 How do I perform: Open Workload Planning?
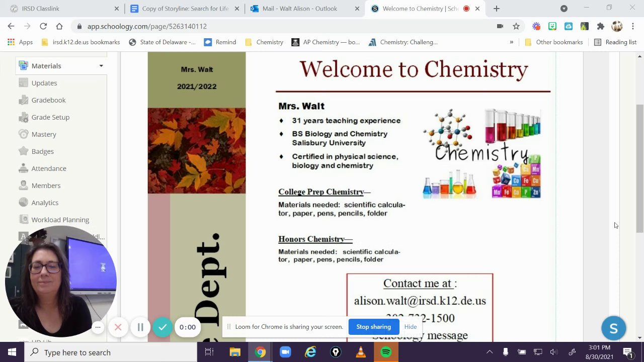(60, 220)
